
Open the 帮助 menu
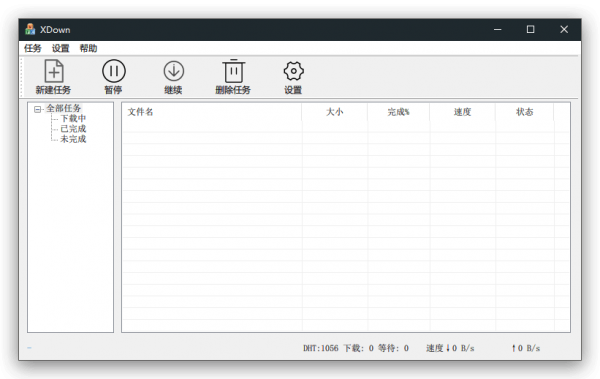(88, 48)
